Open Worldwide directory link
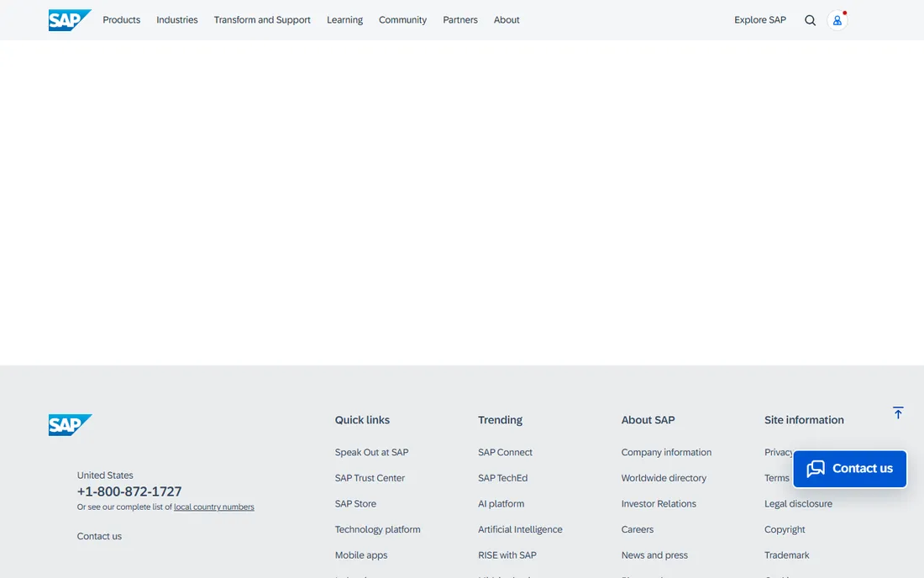Screen dimensions: 924x578 coord(664,478)
